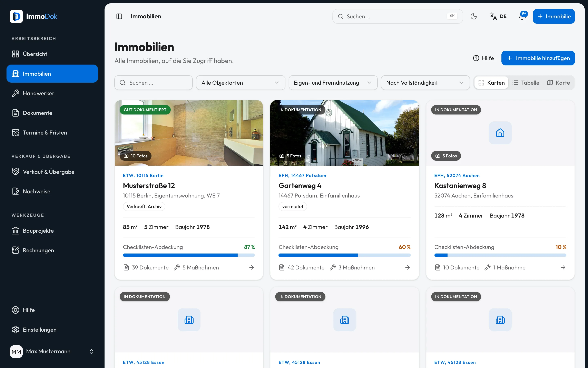Click '5 Maßnahmen' on Musterstraße 12
588x368 pixels.
pos(196,267)
